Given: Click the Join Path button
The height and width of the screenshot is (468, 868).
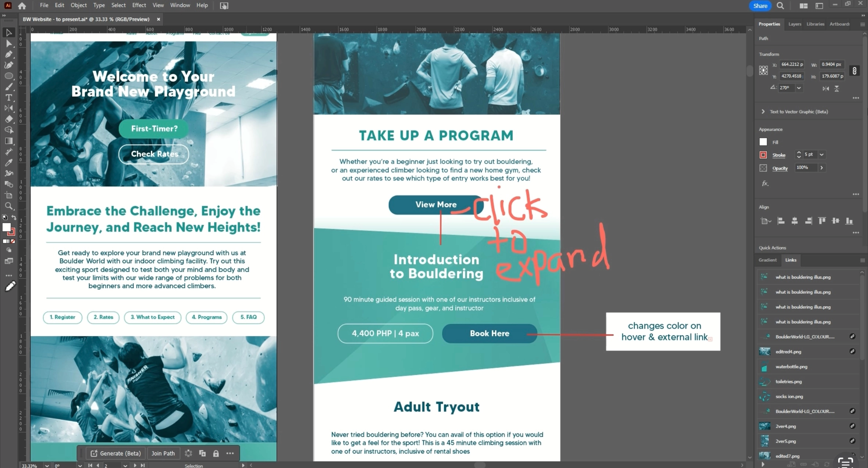Looking at the screenshot, I should point(163,453).
